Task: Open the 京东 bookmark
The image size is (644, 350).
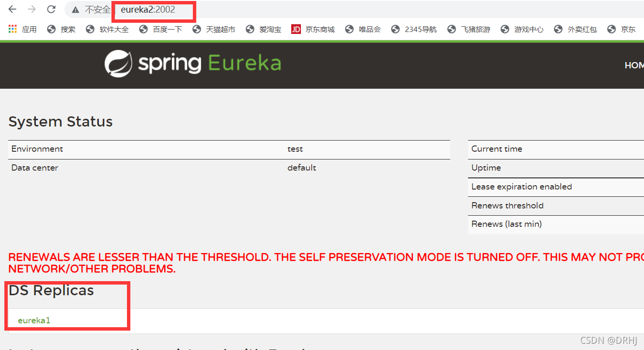Action: click(621, 30)
